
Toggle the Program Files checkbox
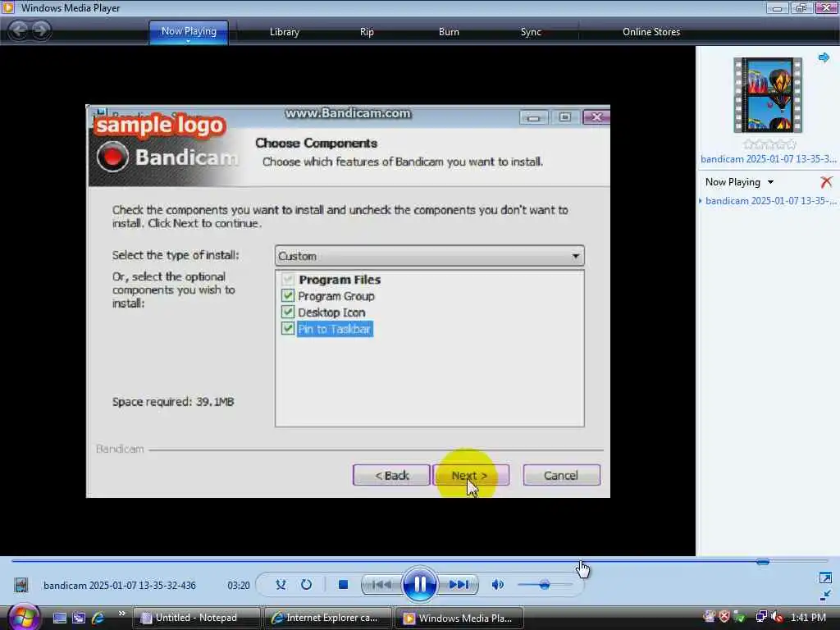click(288, 279)
